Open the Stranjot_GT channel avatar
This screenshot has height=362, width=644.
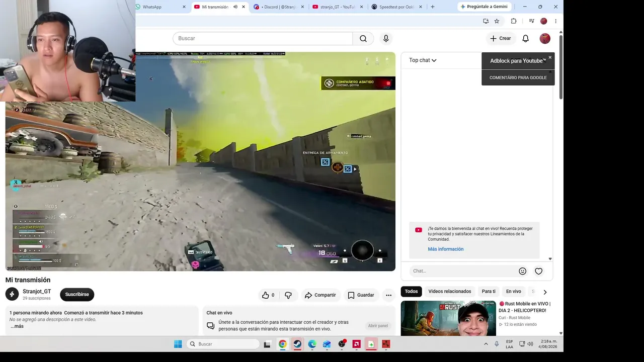pos(12,295)
